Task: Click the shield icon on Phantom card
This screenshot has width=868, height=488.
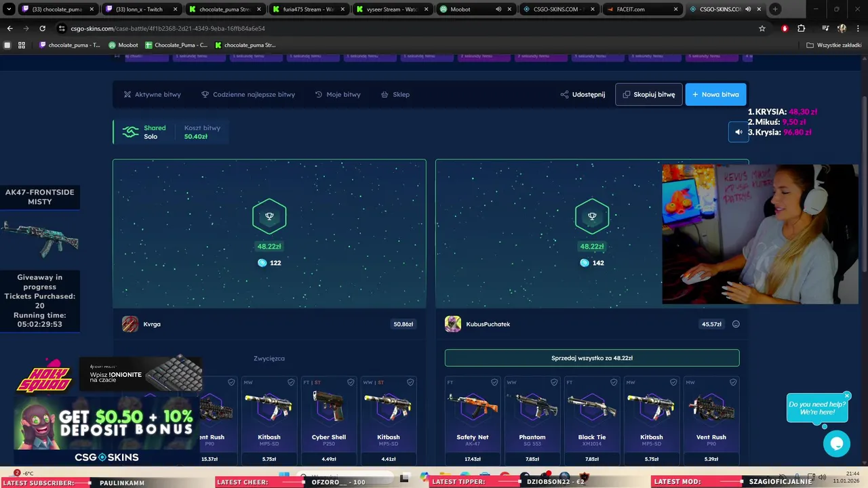Action: click(x=554, y=382)
